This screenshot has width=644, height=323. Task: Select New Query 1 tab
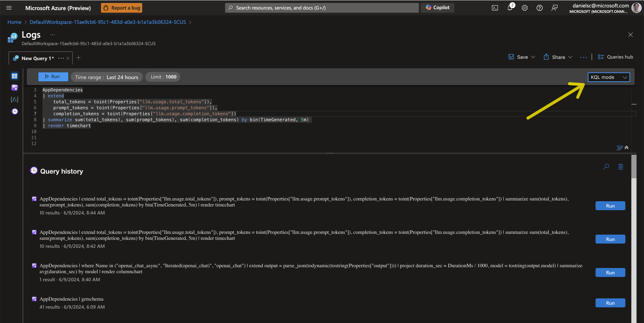point(37,58)
